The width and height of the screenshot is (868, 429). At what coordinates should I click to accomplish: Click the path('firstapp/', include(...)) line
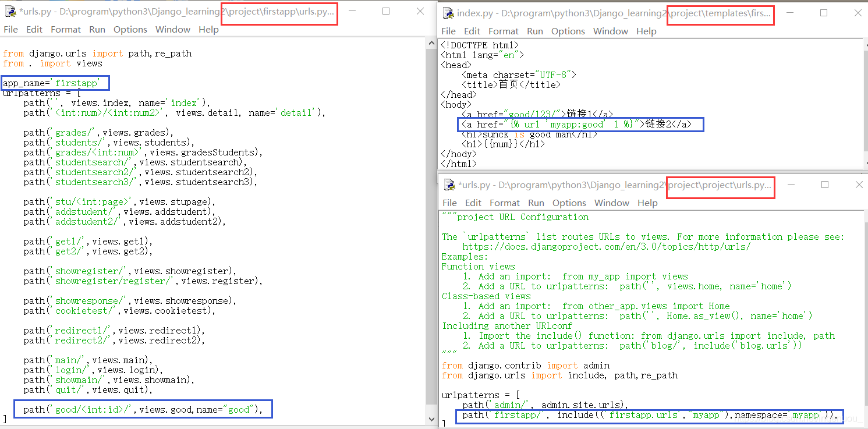tap(651, 415)
